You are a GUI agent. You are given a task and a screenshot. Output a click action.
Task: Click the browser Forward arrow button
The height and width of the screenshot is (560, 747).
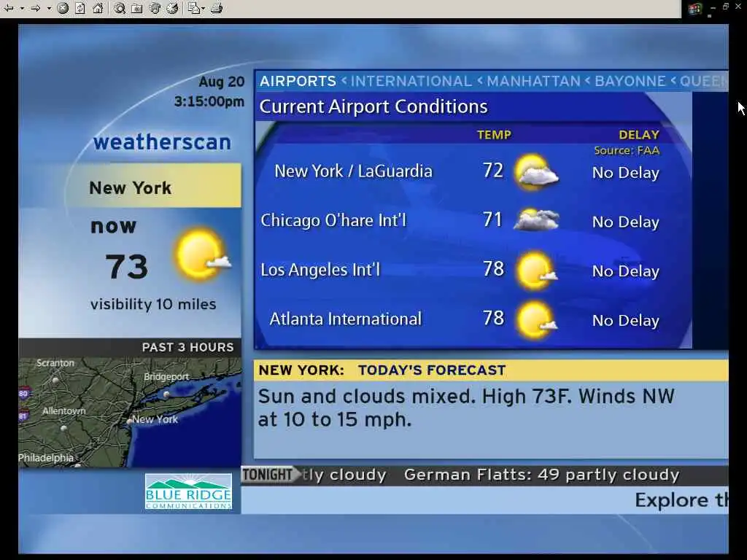coord(36,8)
